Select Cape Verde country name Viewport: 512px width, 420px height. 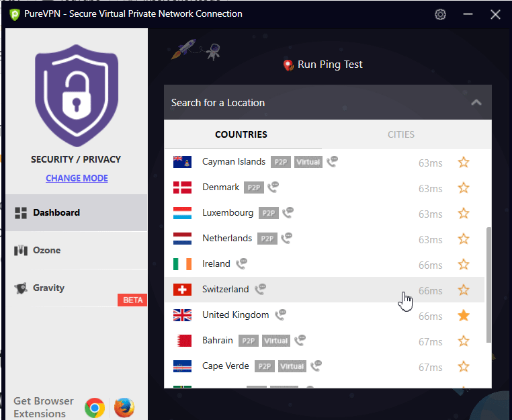pyautogui.click(x=226, y=366)
